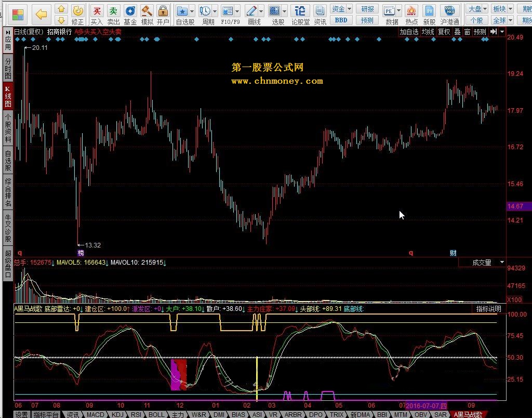Toggle 预测 forecast in chart header
532x418 pixels.
pos(480,32)
